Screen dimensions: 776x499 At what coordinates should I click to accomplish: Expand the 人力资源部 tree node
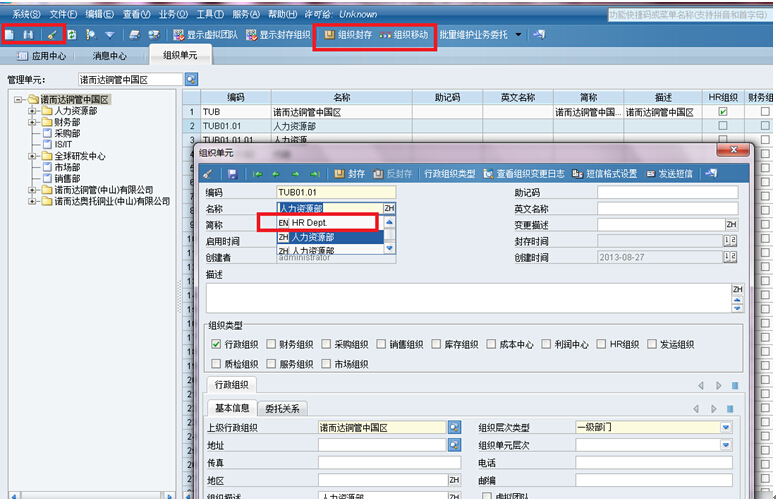32,111
